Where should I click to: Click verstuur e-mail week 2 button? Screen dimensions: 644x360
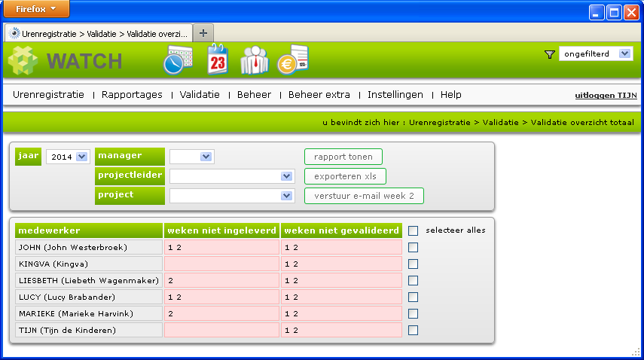365,196
